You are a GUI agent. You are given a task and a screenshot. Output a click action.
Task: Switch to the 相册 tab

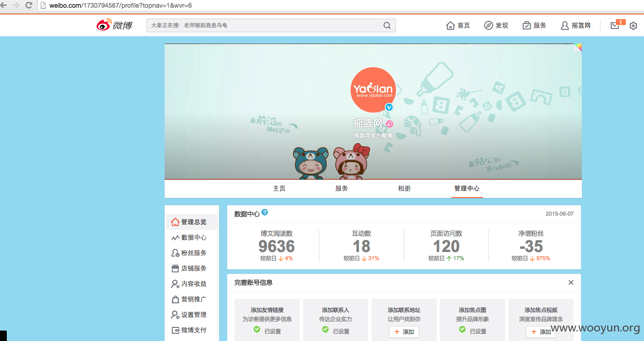405,188
